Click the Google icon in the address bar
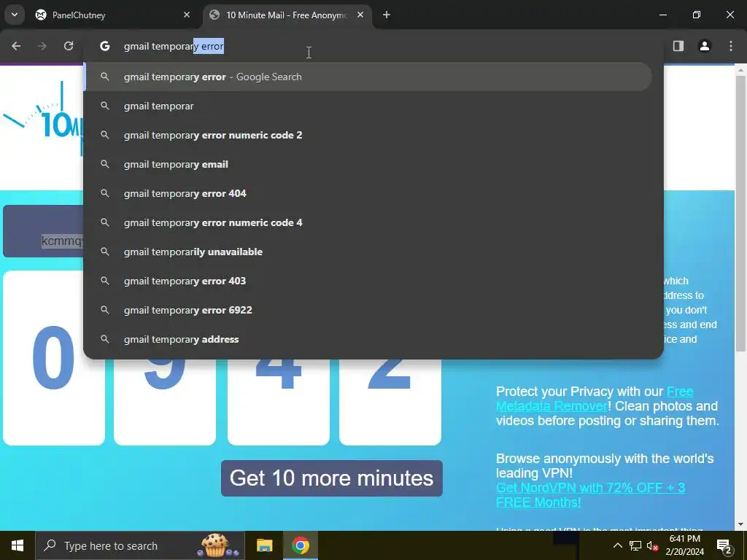The height and width of the screenshot is (560, 747). coord(105,46)
